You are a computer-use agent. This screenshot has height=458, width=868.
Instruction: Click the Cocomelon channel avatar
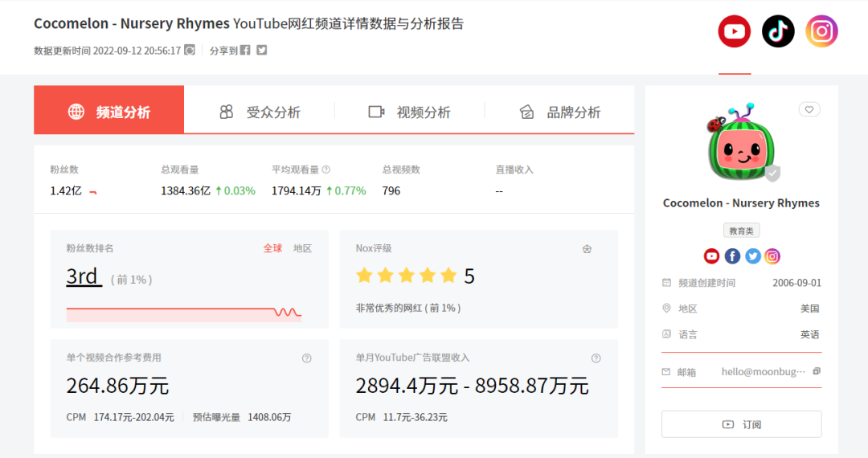click(x=742, y=143)
